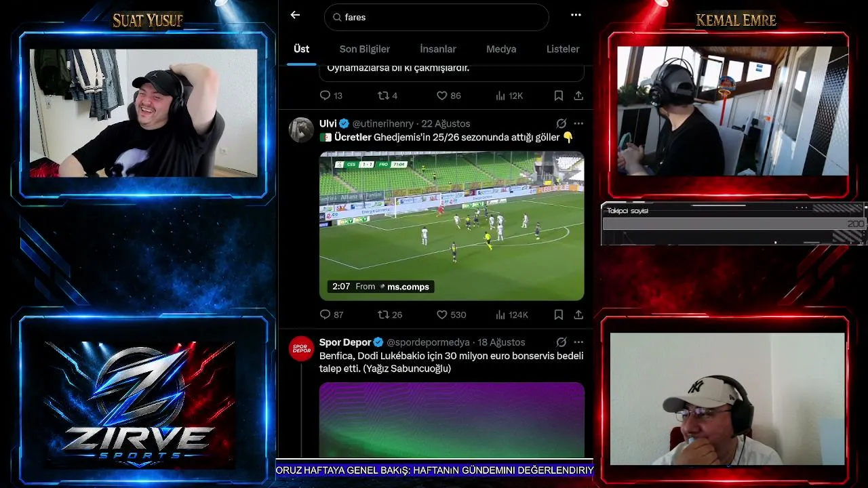Click the ms.comps source link
Screen dimensions: 868x488
tap(408, 287)
